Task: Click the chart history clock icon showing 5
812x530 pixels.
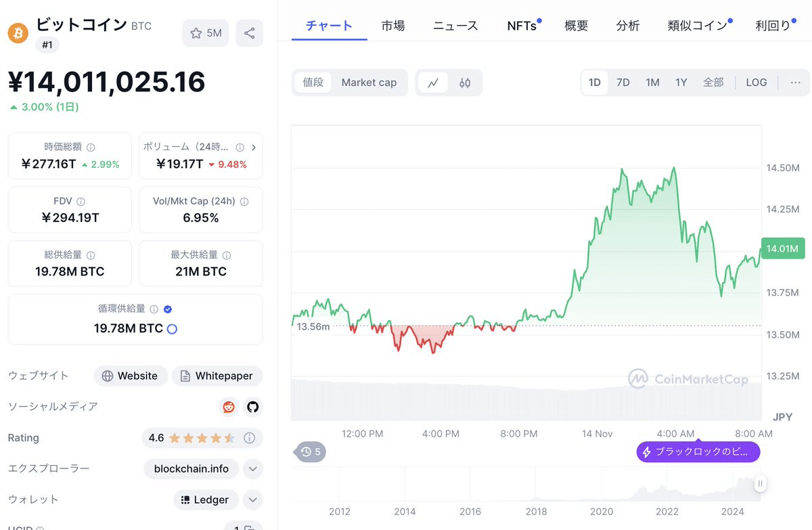Action: pyautogui.click(x=309, y=452)
